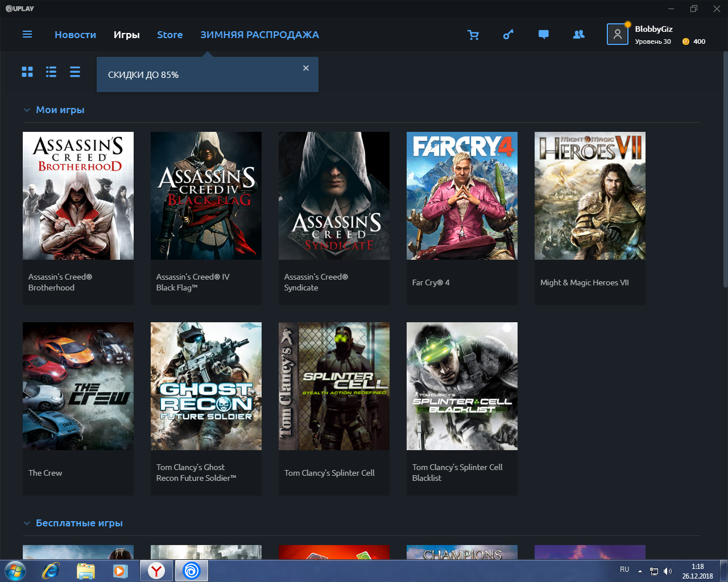Open the shopping cart
The width and height of the screenshot is (728, 582).
[473, 35]
